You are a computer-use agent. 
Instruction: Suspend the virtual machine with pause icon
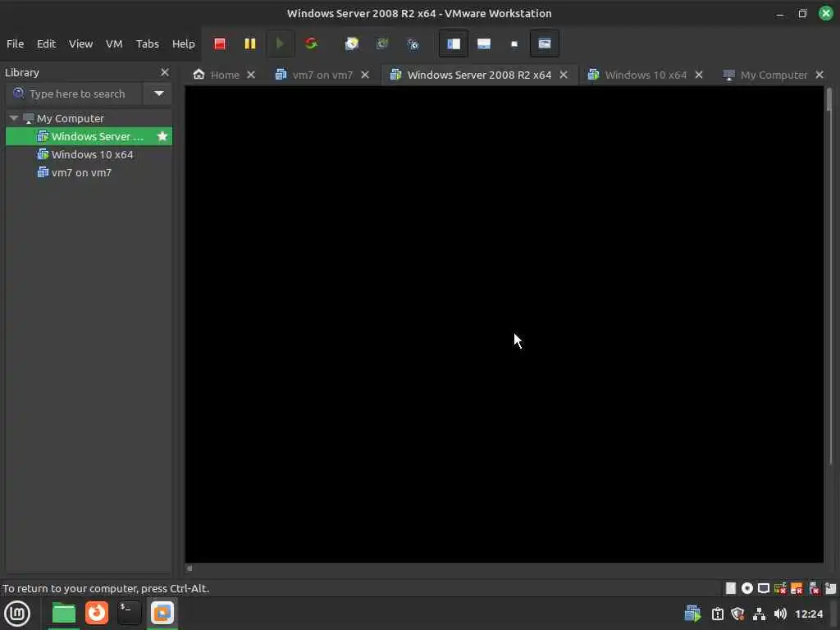(x=249, y=44)
